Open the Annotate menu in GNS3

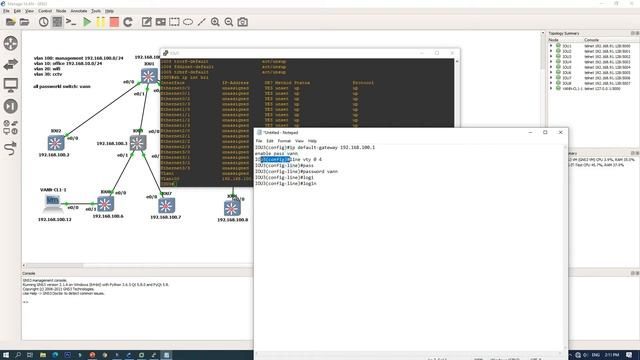point(79,11)
